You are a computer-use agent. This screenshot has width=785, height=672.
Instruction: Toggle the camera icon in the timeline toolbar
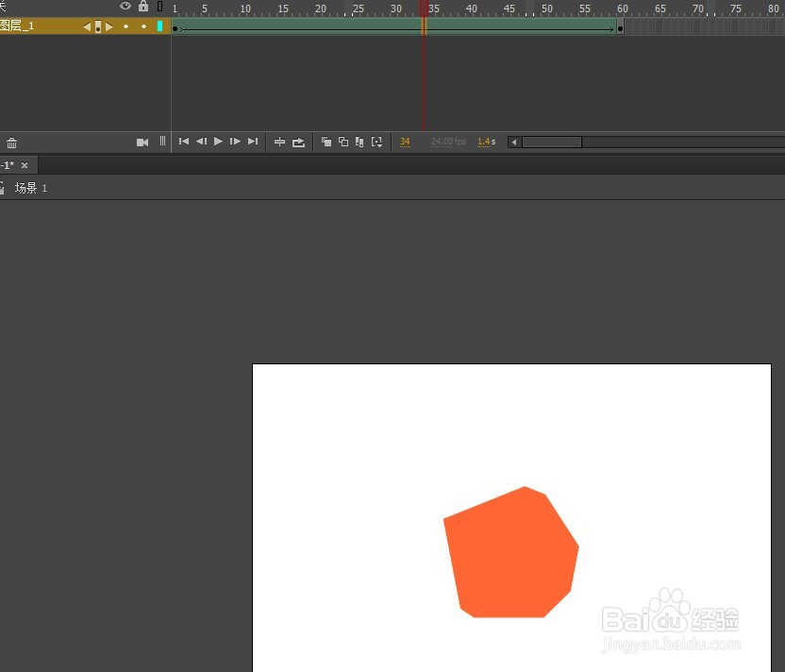click(x=142, y=142)
